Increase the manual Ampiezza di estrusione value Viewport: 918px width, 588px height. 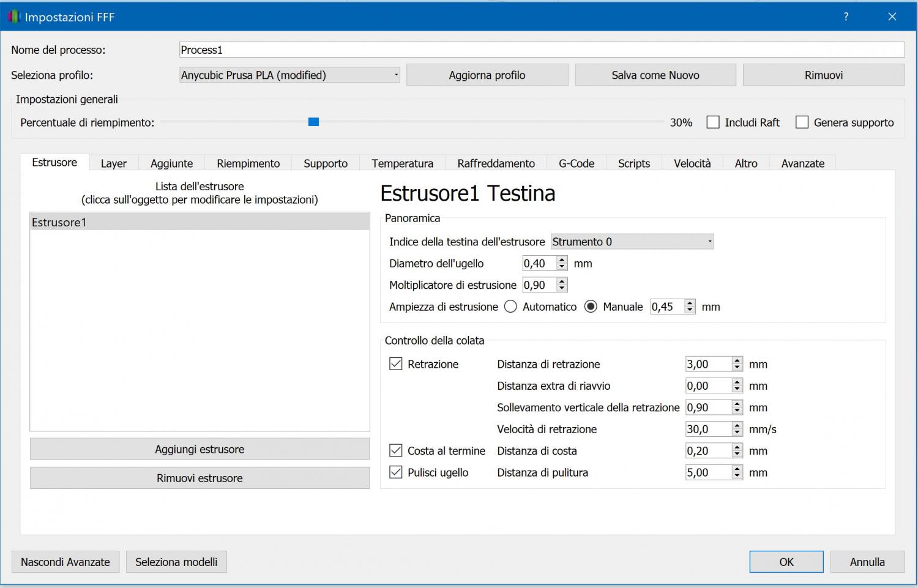(690, 303)
